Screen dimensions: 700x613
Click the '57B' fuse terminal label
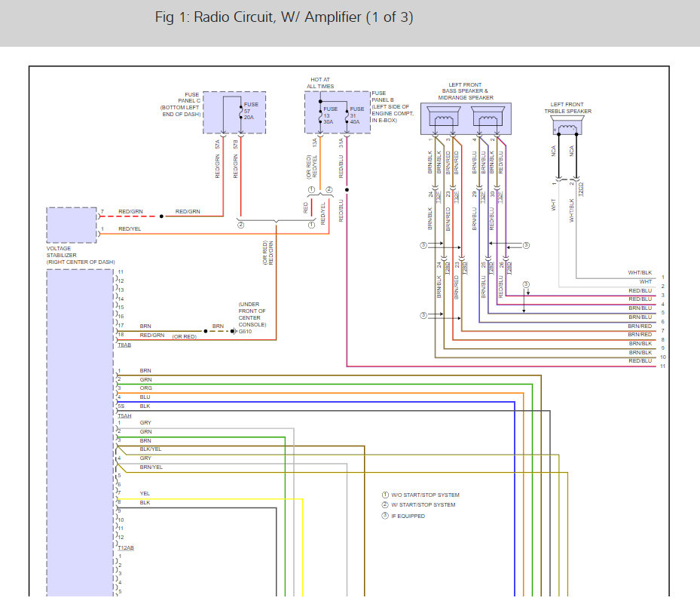point(235,144)
